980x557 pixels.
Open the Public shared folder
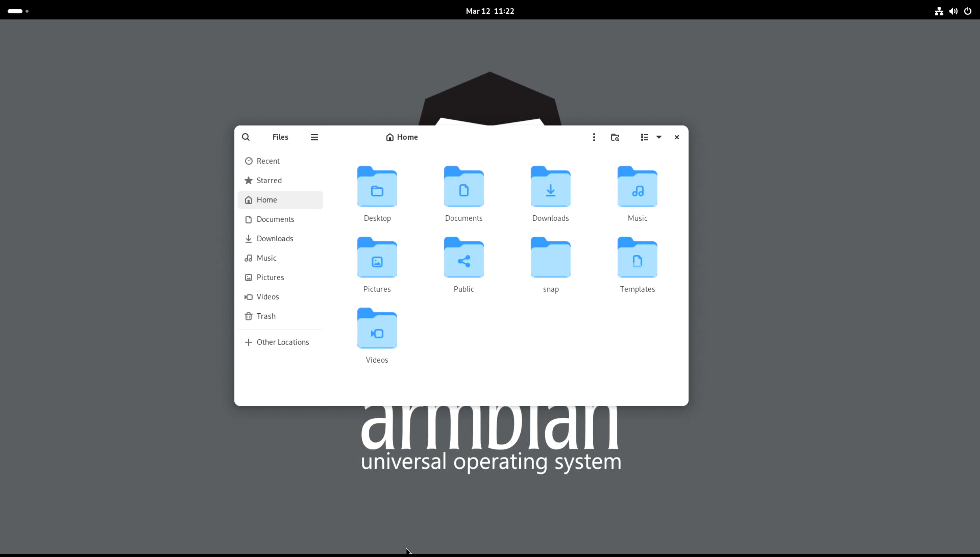[x=463, y=258]
